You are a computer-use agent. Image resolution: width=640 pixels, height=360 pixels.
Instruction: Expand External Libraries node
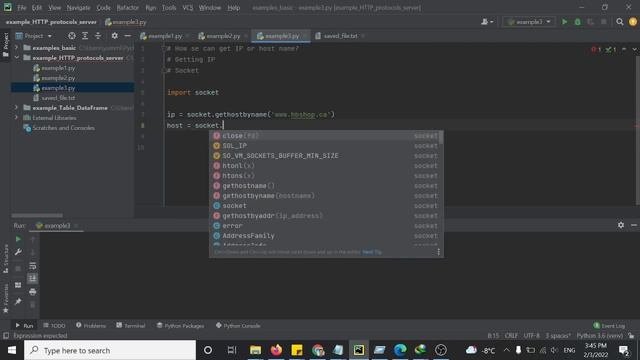point(16,118)
